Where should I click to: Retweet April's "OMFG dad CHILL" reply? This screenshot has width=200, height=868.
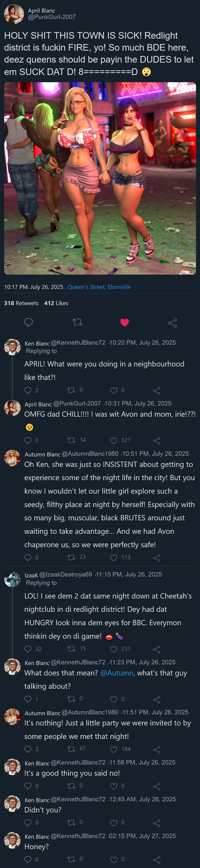[71, 440]
